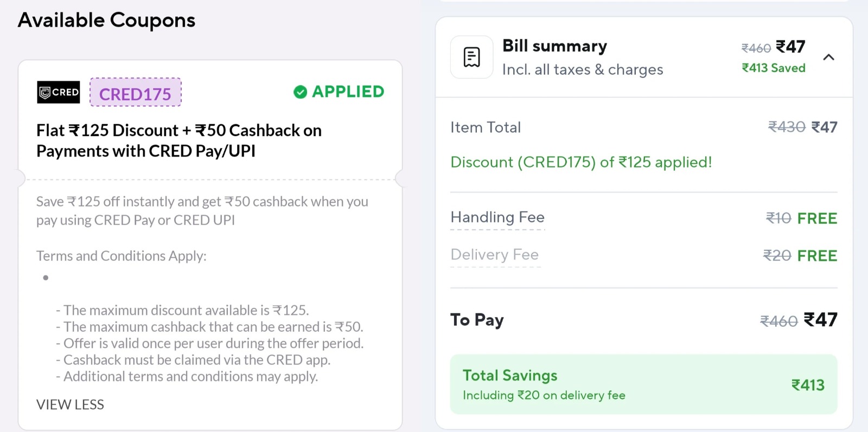The width and height of the screenshot is (868, 432).
Task: Click the Discount CRED175 applied message
Action: pyautogui.click(x=580, y=162)
